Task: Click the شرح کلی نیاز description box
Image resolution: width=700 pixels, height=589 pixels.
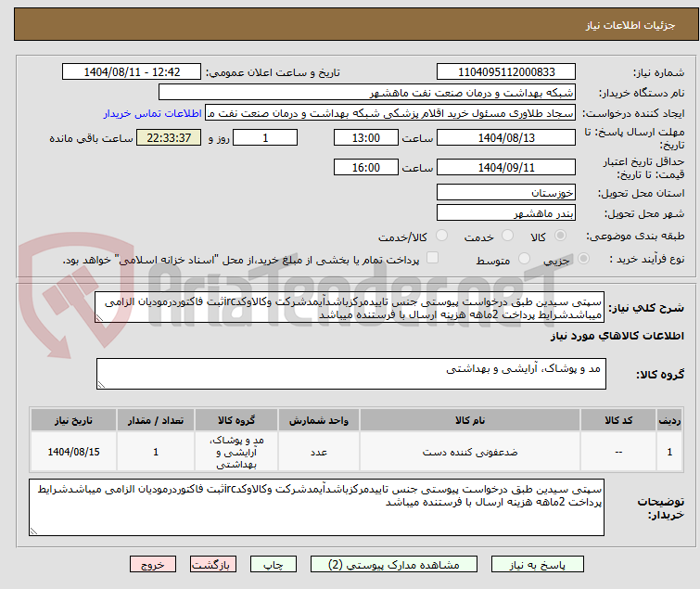Action: (x=350, y=307)
